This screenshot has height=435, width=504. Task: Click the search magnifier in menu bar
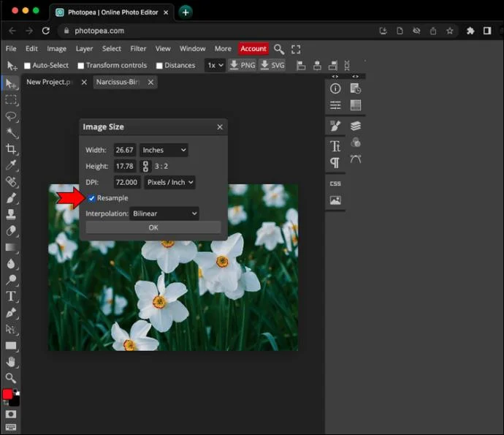point(279,49)
